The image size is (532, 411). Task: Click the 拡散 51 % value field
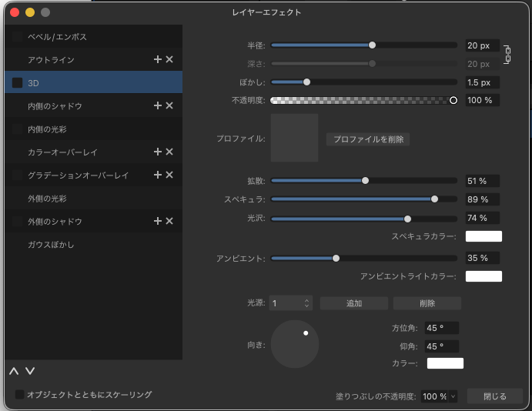[483, 181]
